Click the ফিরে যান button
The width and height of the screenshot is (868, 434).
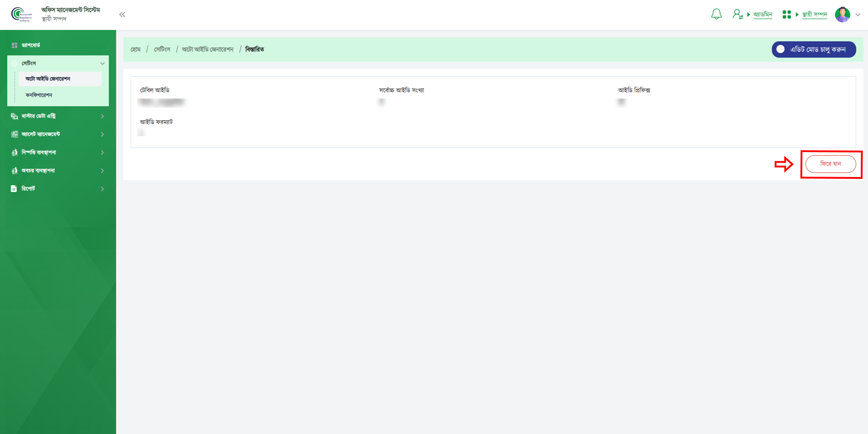coord(830,164)
